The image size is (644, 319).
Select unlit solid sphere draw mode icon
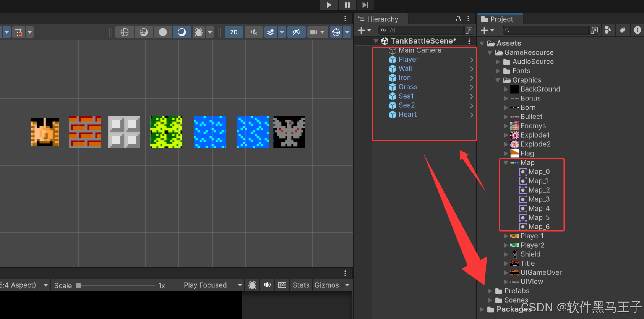(163, 32)
